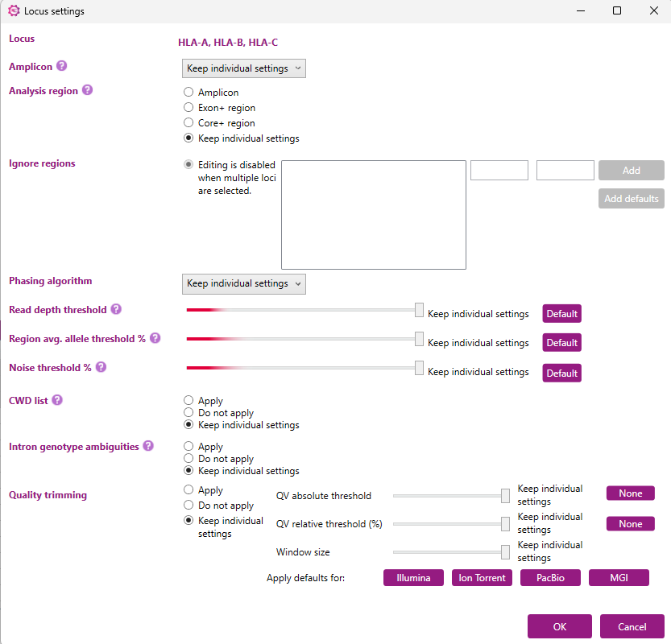Choose Apply for CWD list
The width and height of the screenshot is (671, 644).
(x=188, y=400)
